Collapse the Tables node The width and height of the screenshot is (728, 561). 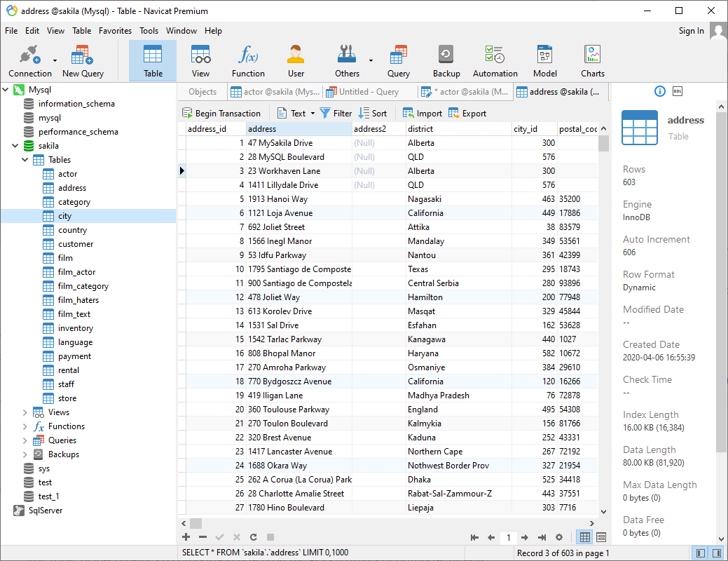[25, 160]
